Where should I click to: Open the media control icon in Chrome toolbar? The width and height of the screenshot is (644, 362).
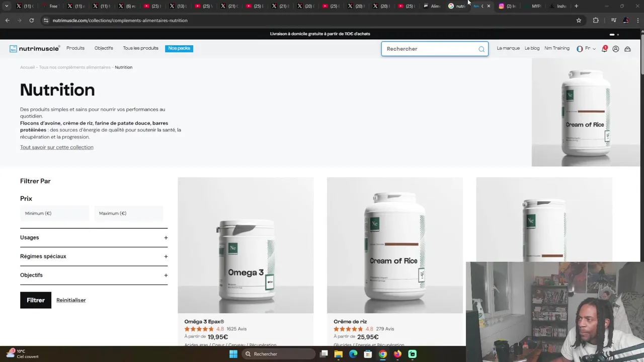tap(613, 20)
